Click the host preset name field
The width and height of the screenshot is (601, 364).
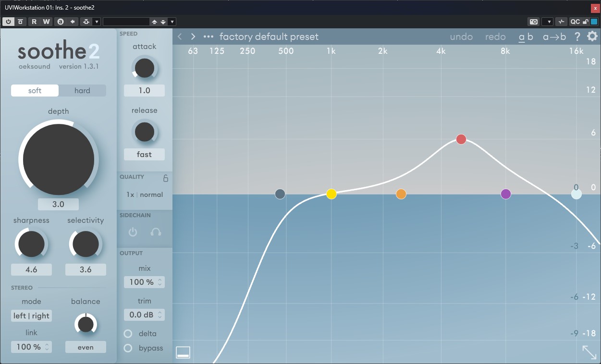click(126, 22)
